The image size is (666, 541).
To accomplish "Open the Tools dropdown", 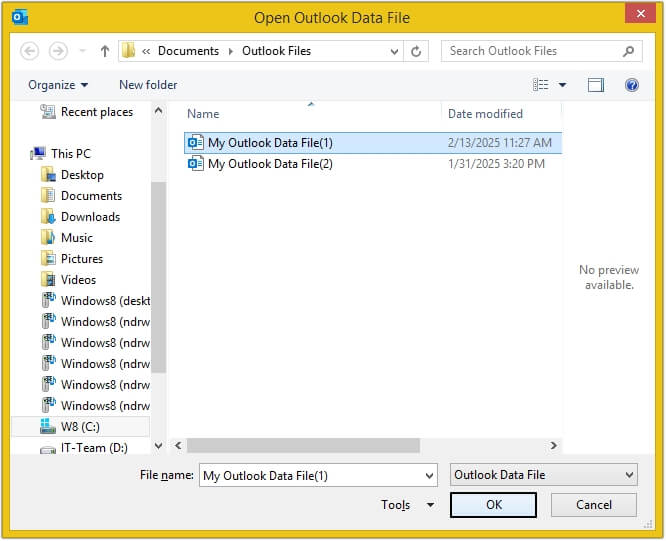I will [407, 505].
